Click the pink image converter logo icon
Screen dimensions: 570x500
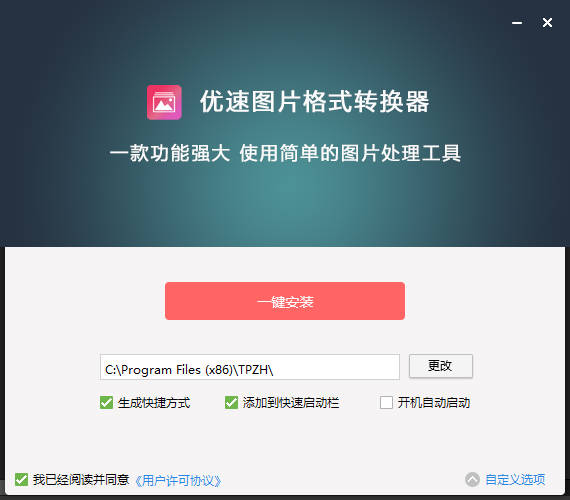click(164, 102)
